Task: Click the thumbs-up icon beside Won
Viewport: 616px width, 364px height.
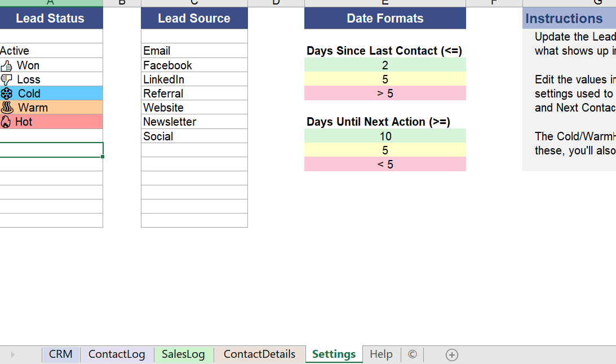Action: point(6,65)
